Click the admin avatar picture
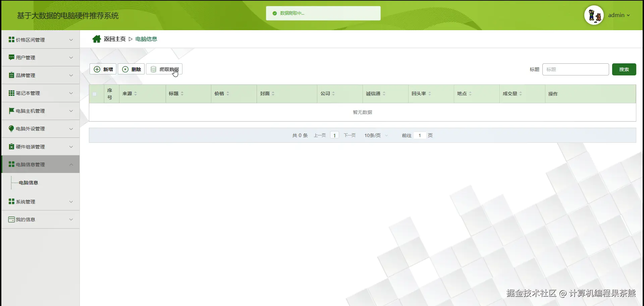Screen dimensions: 644x306 point(594,15)
